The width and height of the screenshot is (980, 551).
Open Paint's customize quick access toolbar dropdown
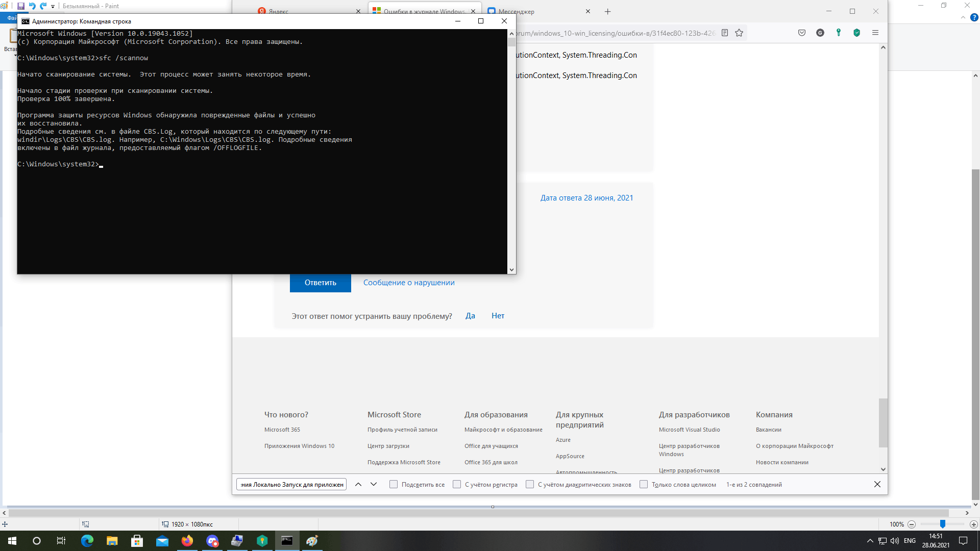tap(53, 7)
